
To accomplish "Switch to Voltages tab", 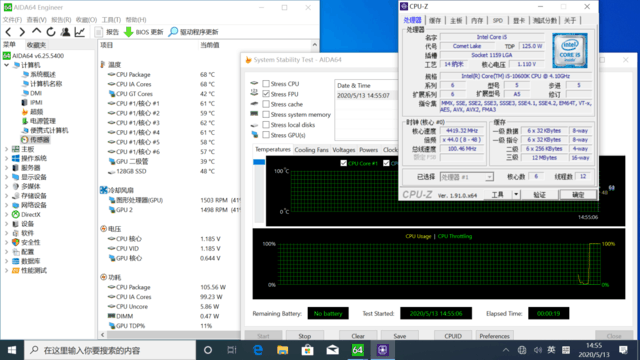I will 344,150.
